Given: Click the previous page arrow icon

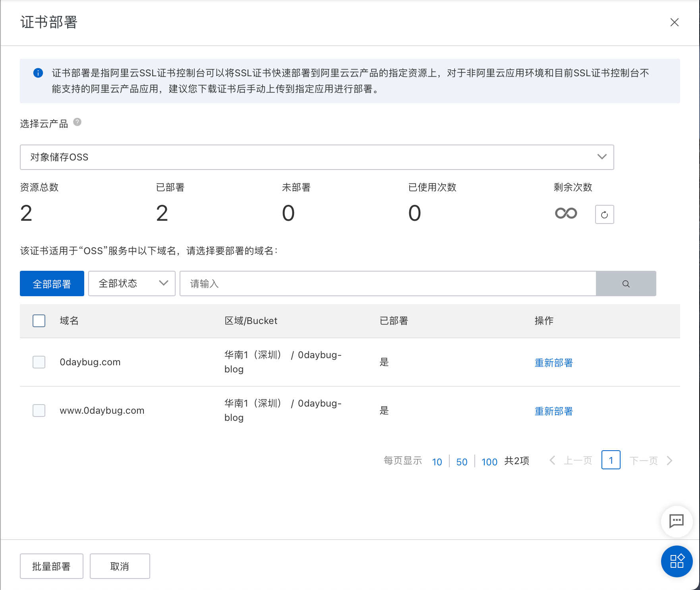Looking at the screenshot, I should click(552, 460).
